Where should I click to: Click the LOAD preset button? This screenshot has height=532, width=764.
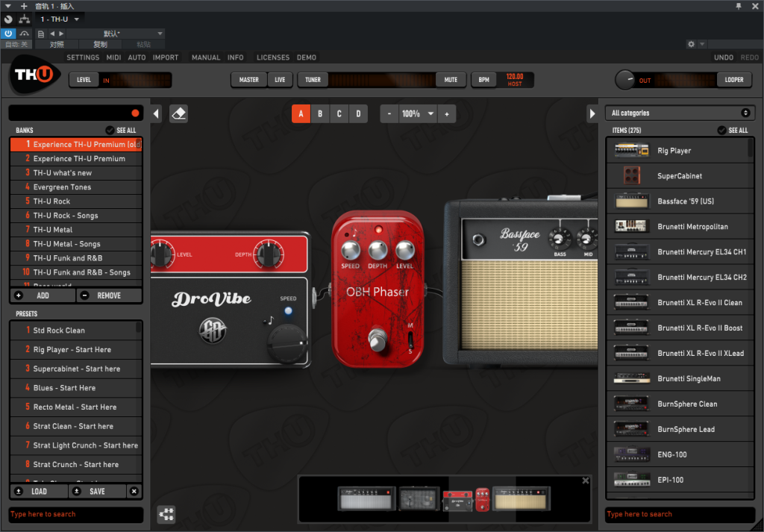click(39, 491)
